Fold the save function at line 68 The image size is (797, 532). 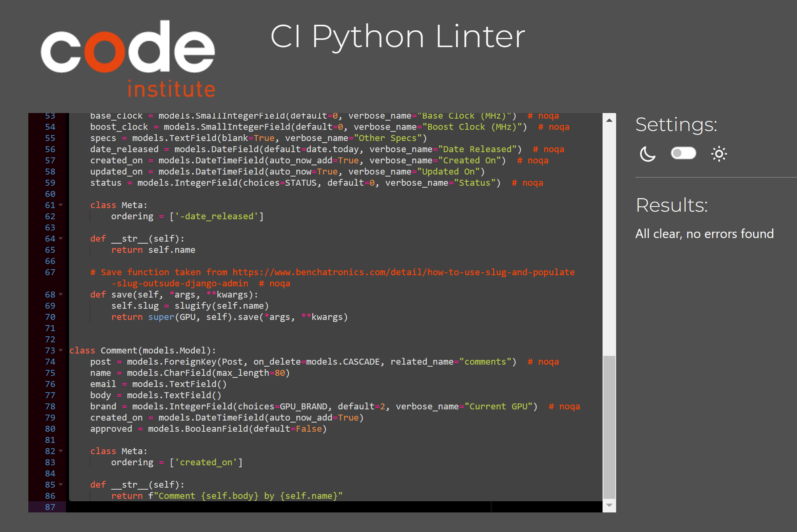61,294
